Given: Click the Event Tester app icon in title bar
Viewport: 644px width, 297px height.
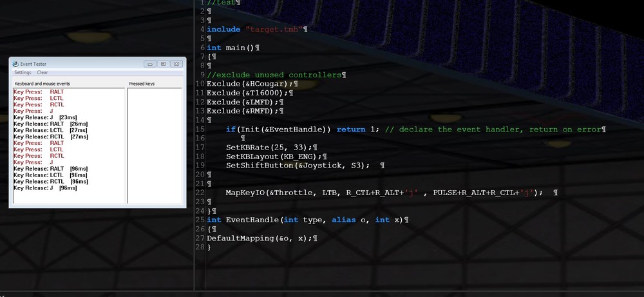Looking at the screenshot, I should [x=15, y=64].
